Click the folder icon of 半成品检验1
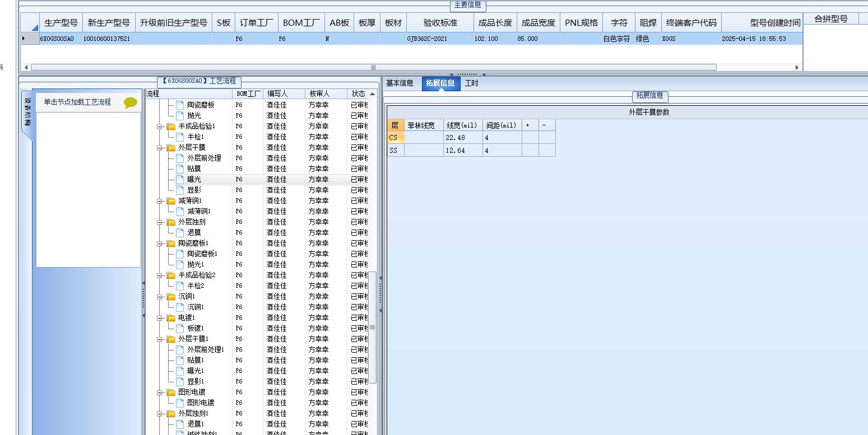This screenshot has height=435, width=868. tap(171, 127)
